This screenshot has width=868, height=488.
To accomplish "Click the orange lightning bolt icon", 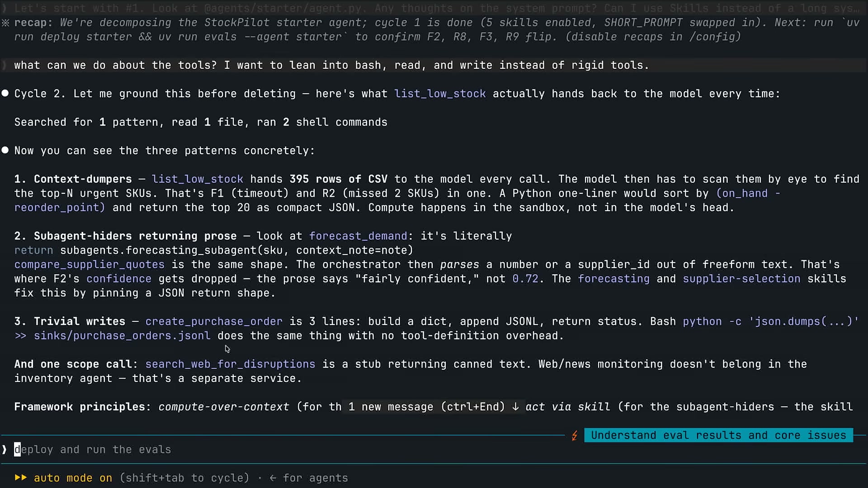I will tap(575, 436).
